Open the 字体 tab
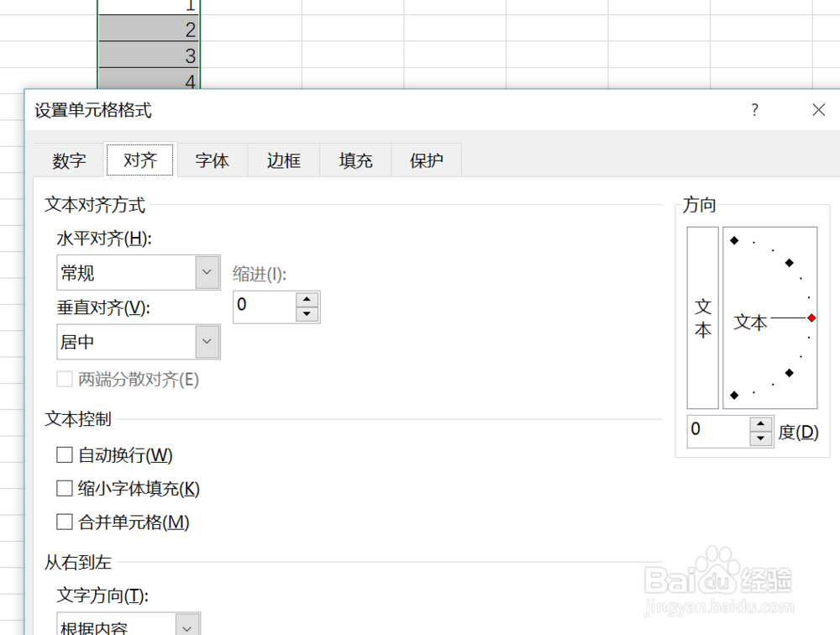The width and height of the screenshot is (840, 635). 212,160
